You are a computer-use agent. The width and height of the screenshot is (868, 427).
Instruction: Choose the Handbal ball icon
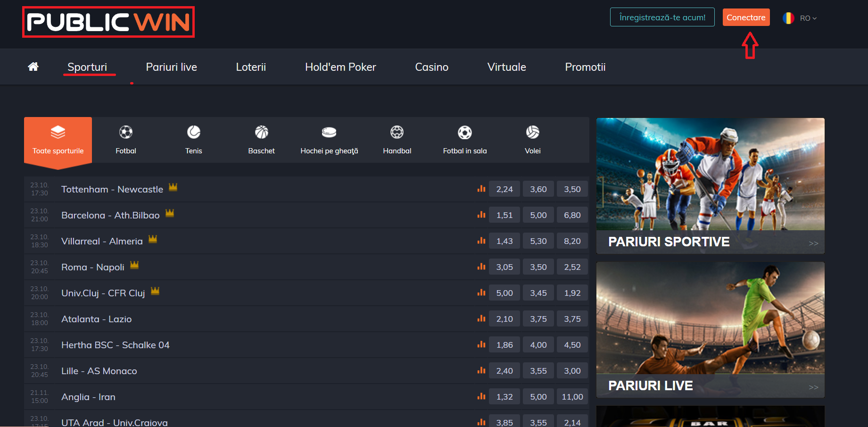click(397, 132)
